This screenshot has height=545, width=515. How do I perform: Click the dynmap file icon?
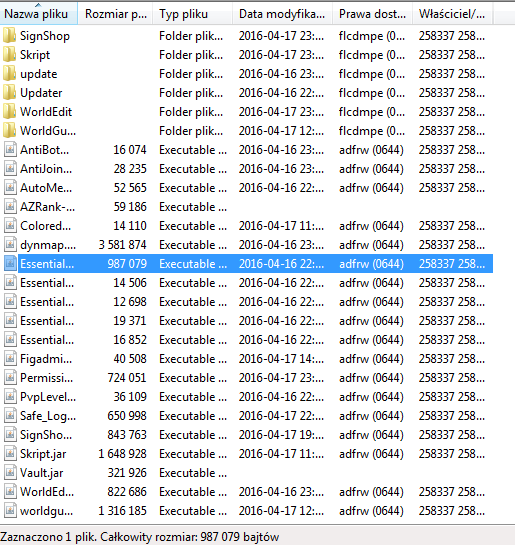pyautogui.click(x=10, y=245)
